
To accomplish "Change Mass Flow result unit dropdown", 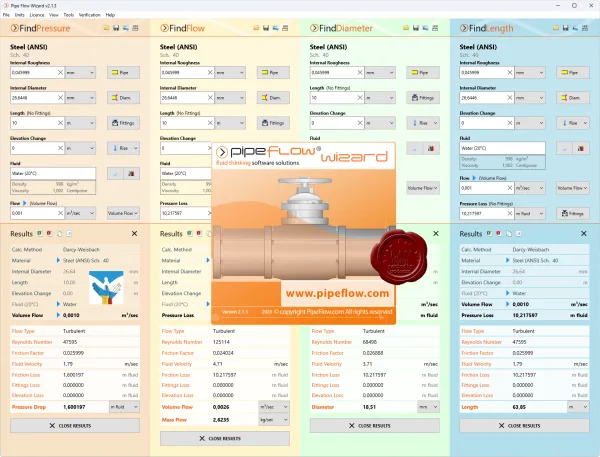I will [x=274, y=420].
